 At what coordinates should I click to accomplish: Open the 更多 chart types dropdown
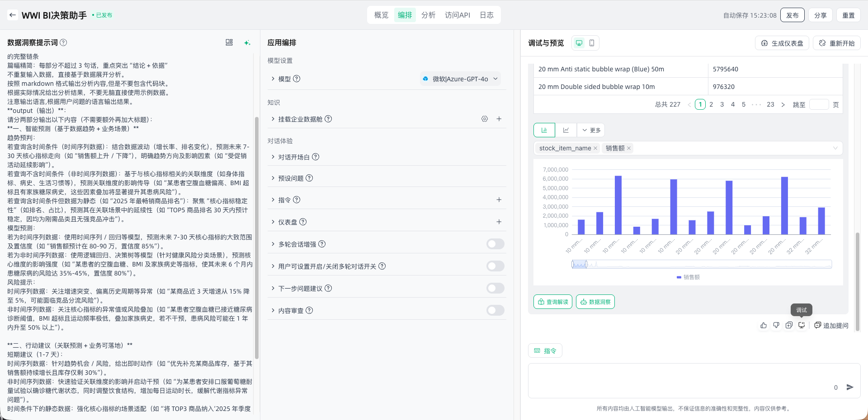pyautogui.click(x=591, y=130)
